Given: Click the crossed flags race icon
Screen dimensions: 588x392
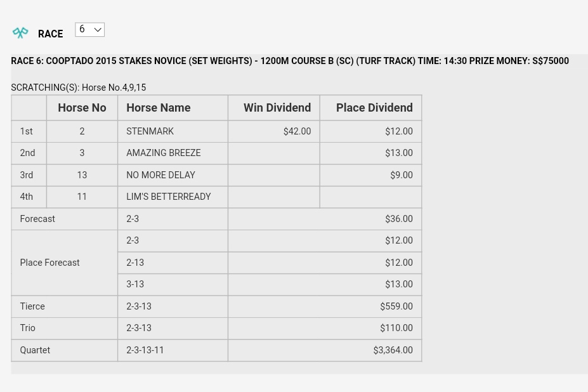Looking at the screenshot, I should tap(20, 32).
